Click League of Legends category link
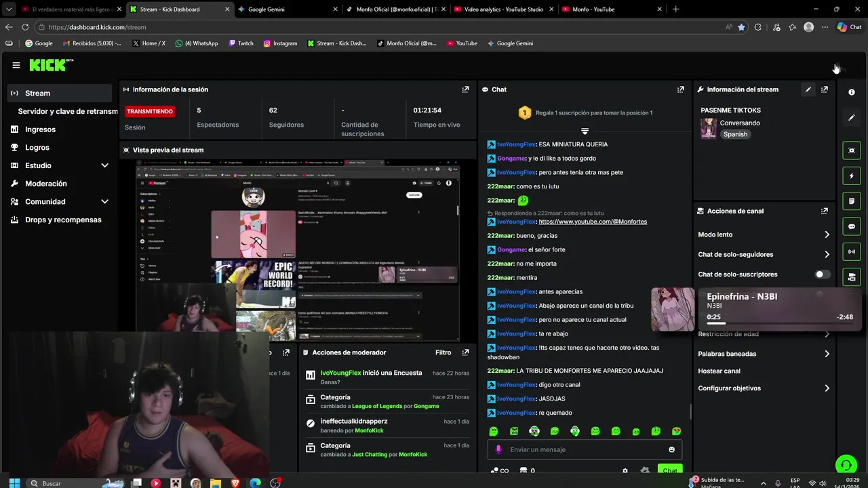 coord(376,406)
